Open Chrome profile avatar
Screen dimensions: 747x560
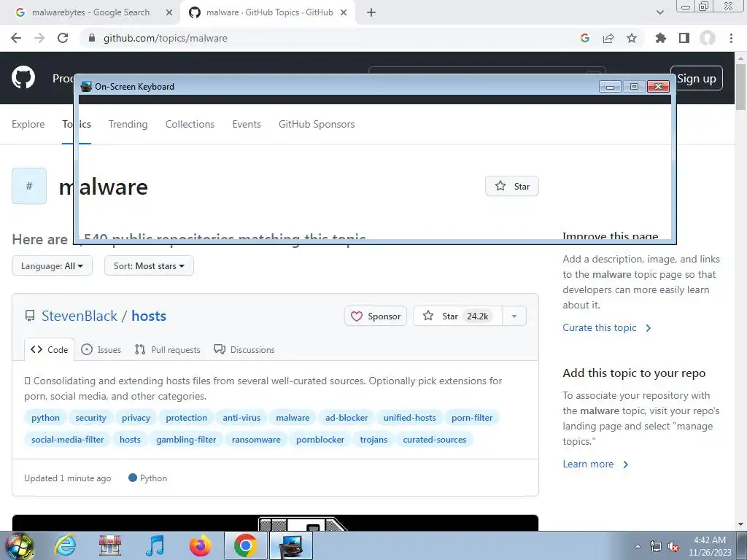[708, 38]
